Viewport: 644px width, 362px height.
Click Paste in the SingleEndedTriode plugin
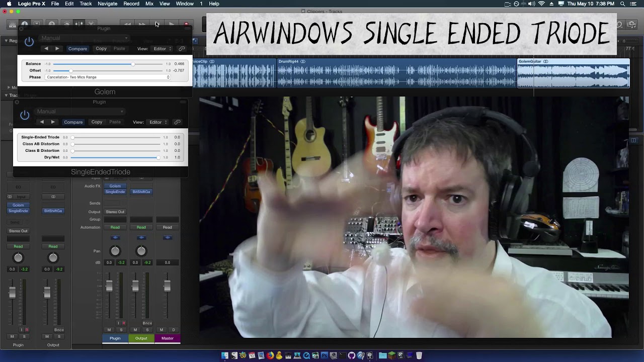115,122
